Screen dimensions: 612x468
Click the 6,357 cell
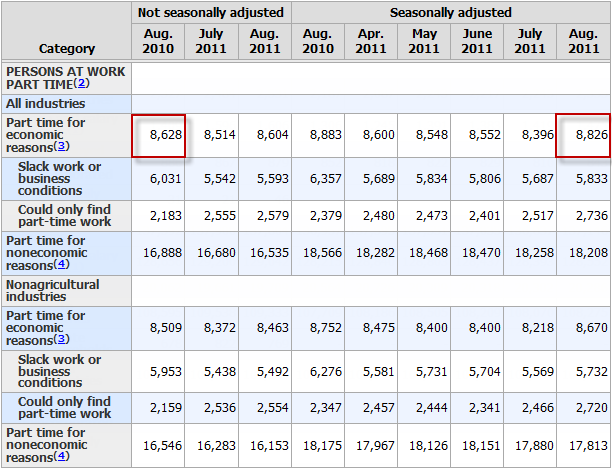pos(318,179)
